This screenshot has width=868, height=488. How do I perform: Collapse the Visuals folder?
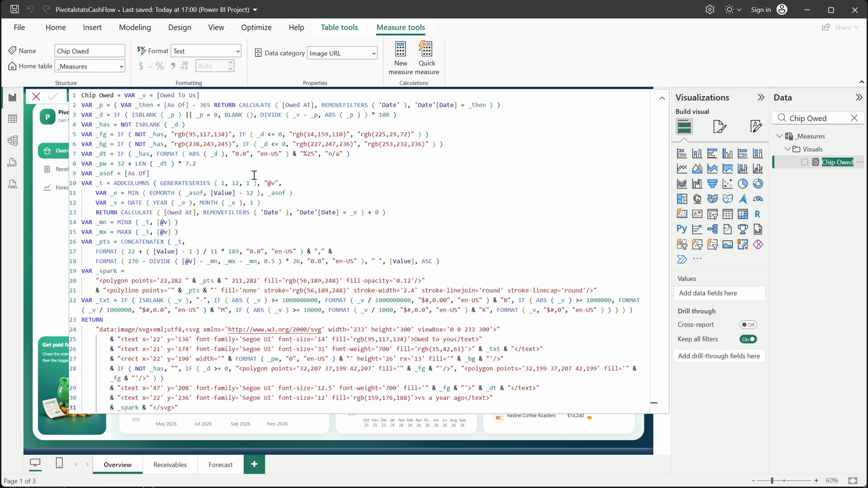point(788,149)
